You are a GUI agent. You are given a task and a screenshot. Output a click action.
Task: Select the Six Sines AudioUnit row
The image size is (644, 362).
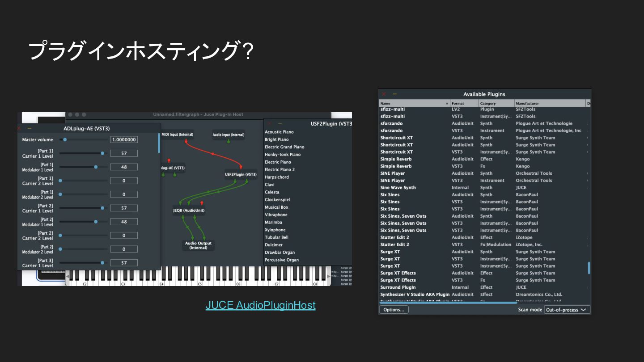tap(483, 195)
